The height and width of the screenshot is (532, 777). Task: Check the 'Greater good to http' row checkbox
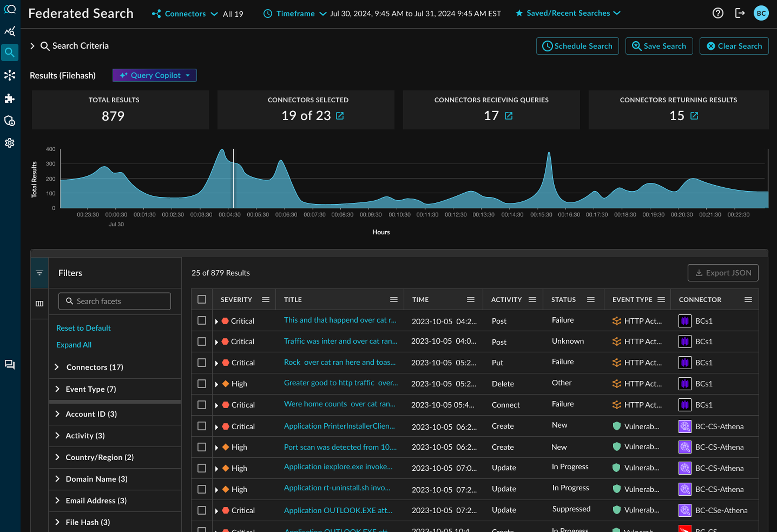(x=202, y=383)
